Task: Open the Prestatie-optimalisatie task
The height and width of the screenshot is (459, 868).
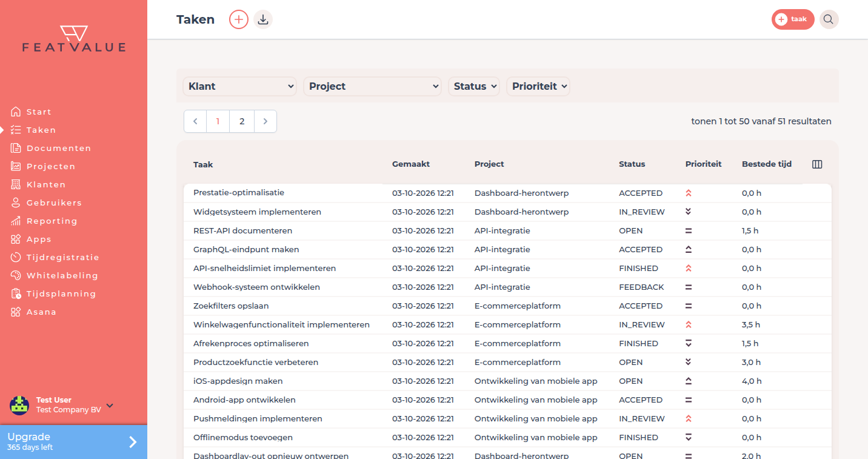Action: (x=239, y=193)
